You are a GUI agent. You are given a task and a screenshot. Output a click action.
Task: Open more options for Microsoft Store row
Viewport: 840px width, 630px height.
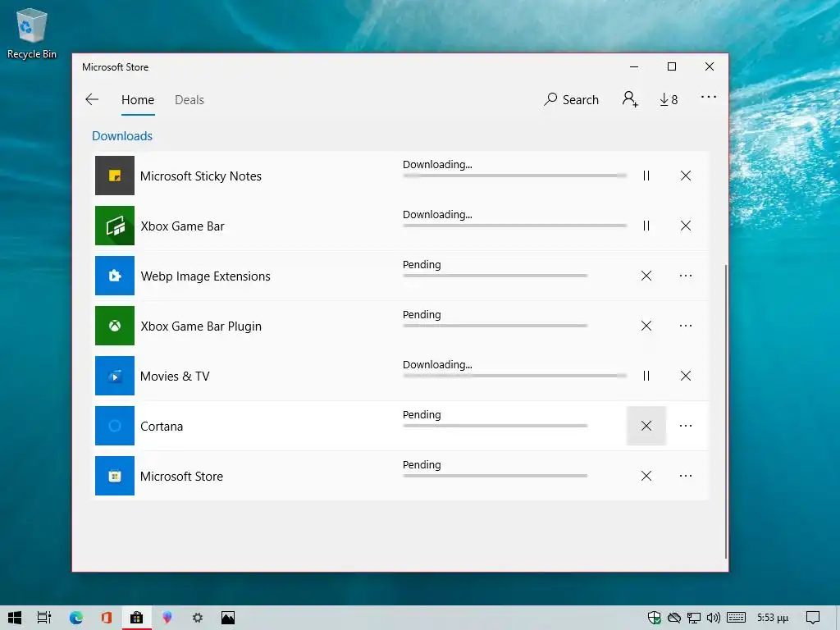click(x=685, y=476)
